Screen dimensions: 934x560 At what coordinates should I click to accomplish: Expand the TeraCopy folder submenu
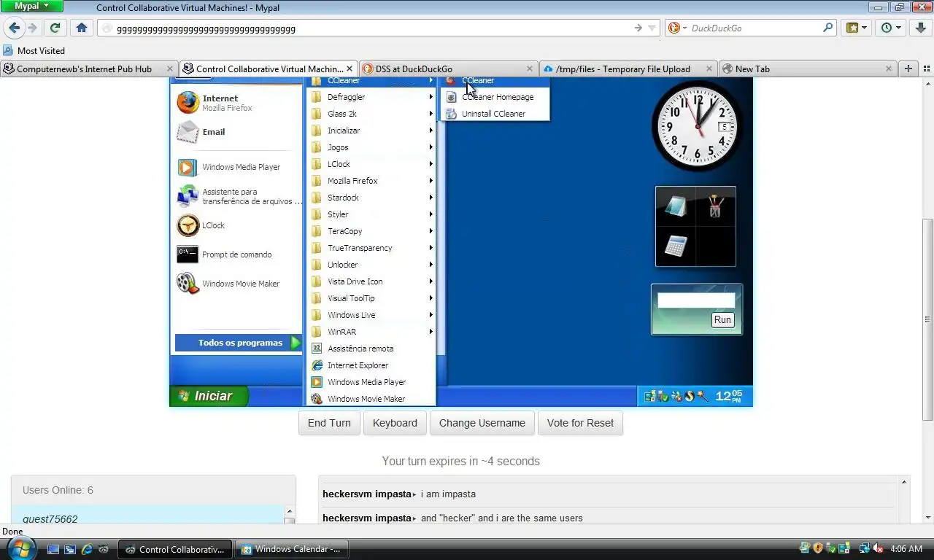click(x=371, y=231)
